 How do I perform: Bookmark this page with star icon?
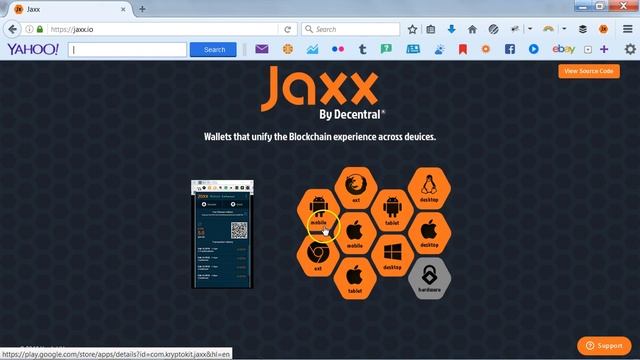412,29
